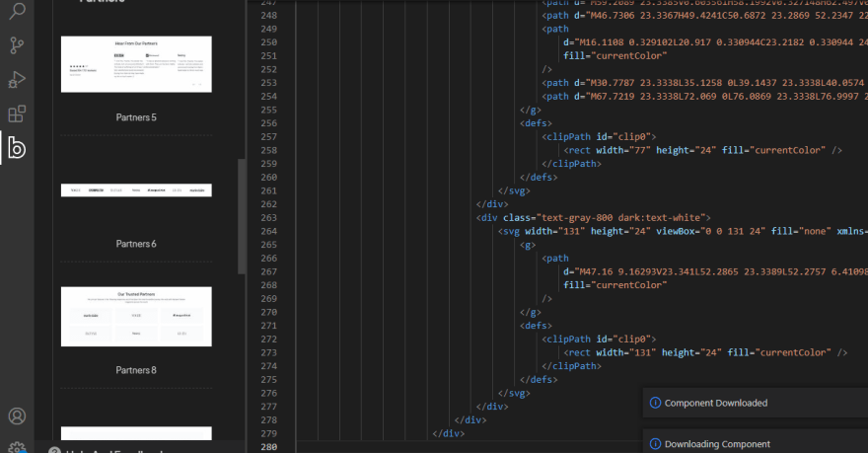
Task: Place cursor on closing </div> at line 279
Action: coord(449,433)
